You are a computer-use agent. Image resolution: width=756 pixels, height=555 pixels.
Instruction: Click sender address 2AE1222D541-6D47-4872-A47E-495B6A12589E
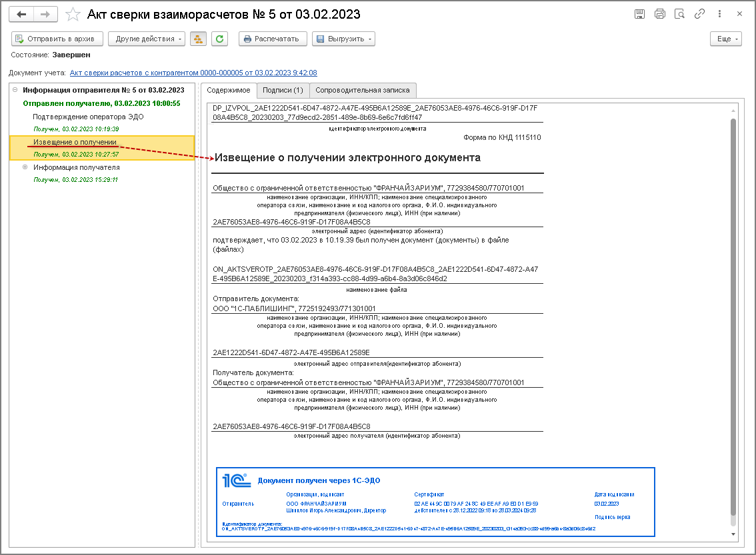[291, 352]
